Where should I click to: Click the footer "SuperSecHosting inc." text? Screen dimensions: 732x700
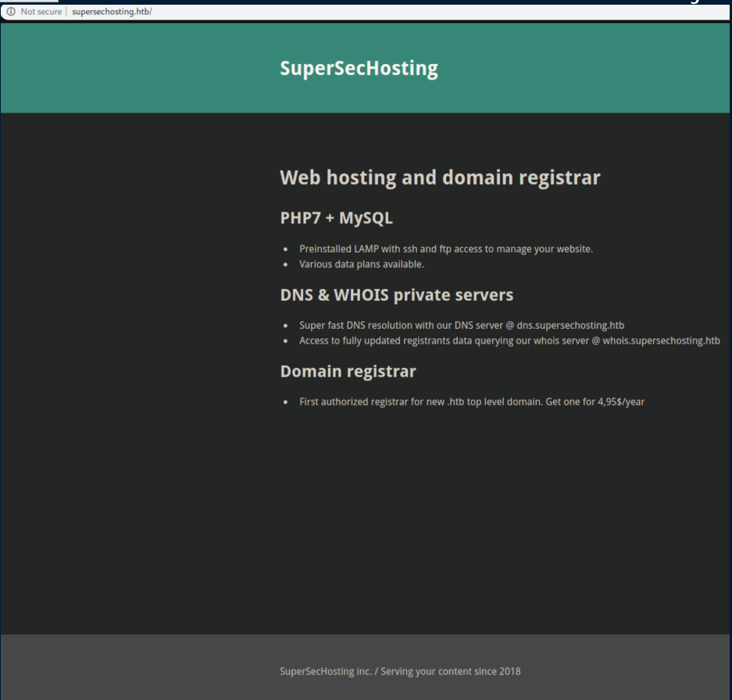point(325,671)
